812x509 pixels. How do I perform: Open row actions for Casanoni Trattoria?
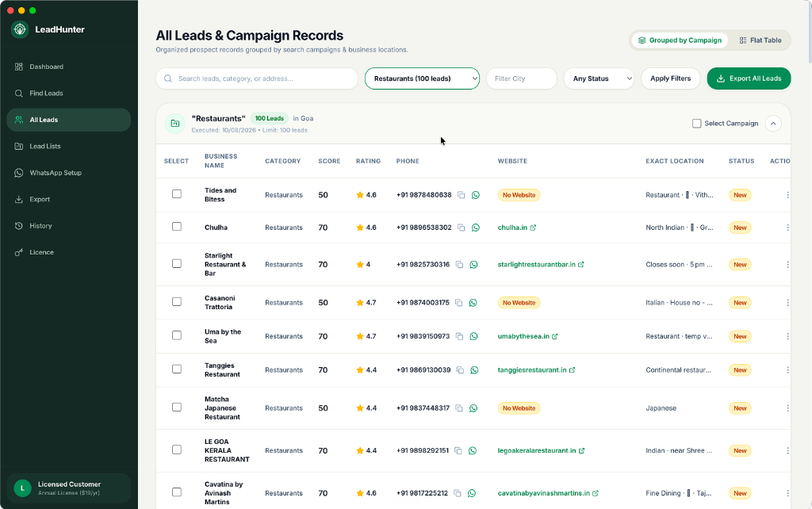(787, 303)
